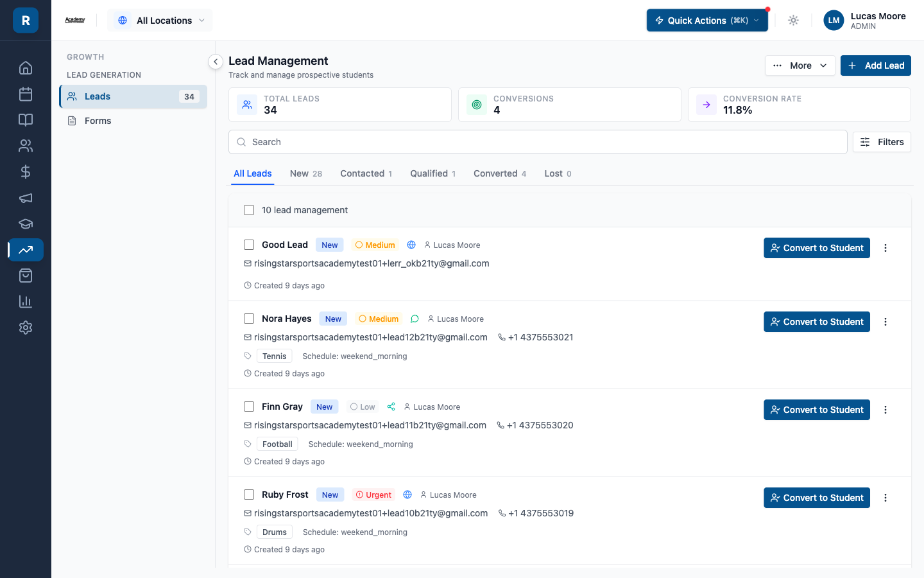Open the dollar sign finance icon
924x578 pixels.
26,172
